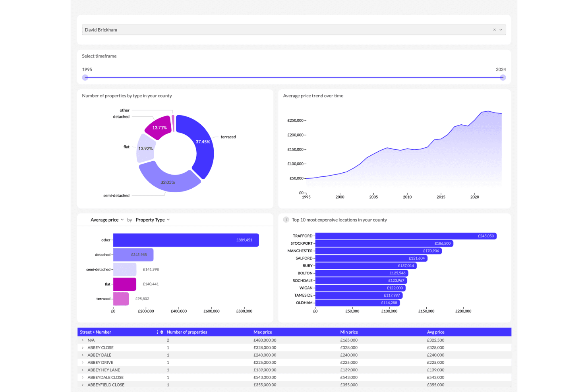Click the £322,500 avg price cell
The width and height of the screenshot is (588, 392).
point(435,340)
